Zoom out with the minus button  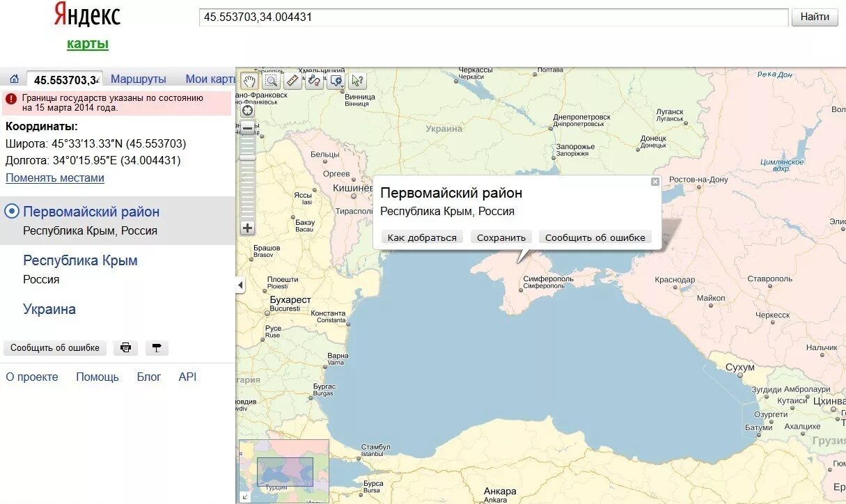[248, 129]
